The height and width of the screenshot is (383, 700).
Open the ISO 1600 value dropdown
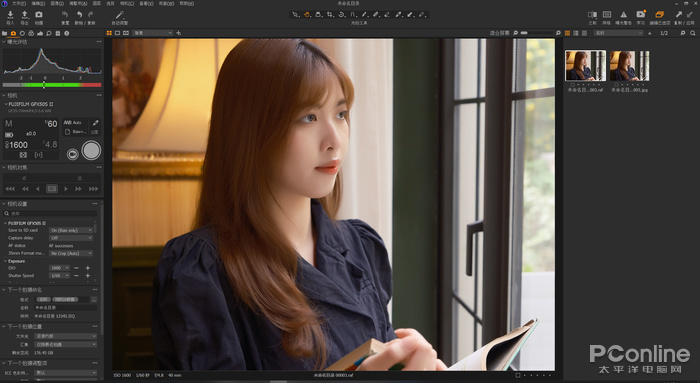click(x=59, y=268)
